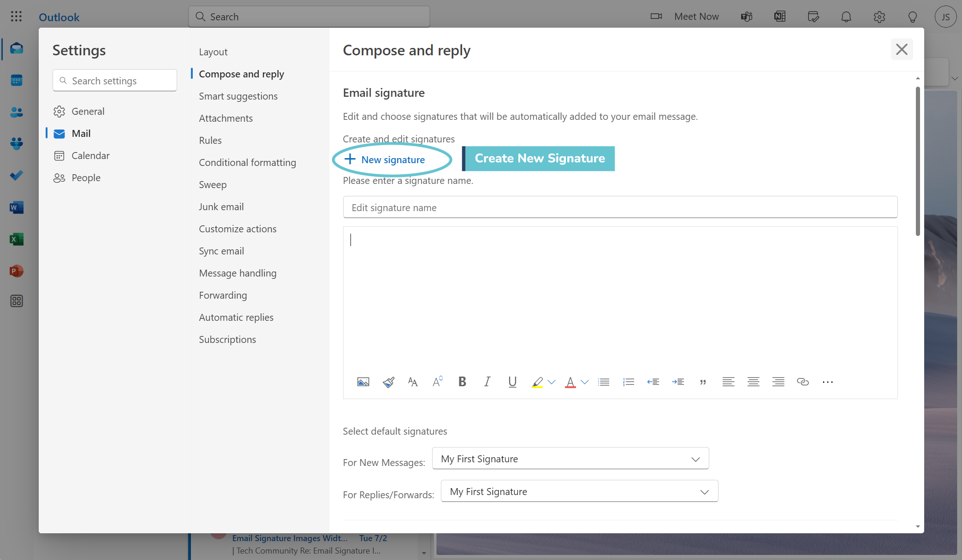
Task: Insert a bulleted list in the signature
Action: point(604,382)
